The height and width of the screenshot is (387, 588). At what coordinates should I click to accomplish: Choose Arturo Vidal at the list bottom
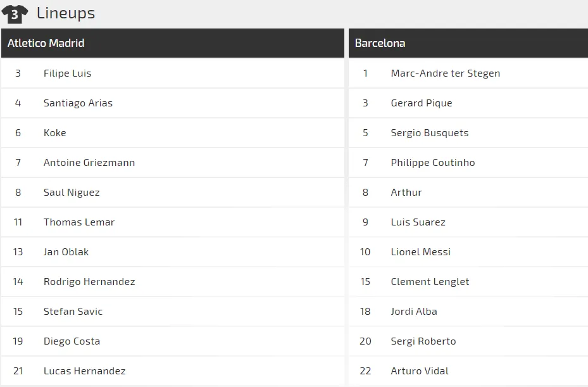click(468, 371)
